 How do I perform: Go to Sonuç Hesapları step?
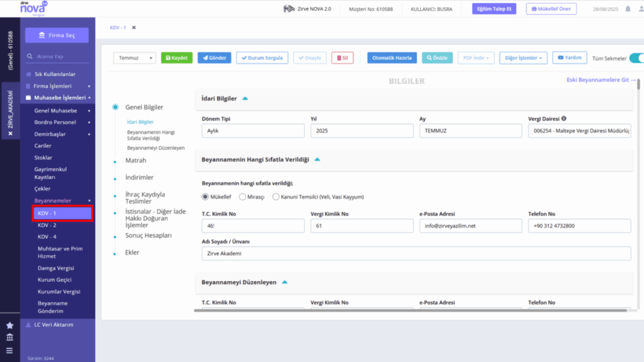point(148,236)
